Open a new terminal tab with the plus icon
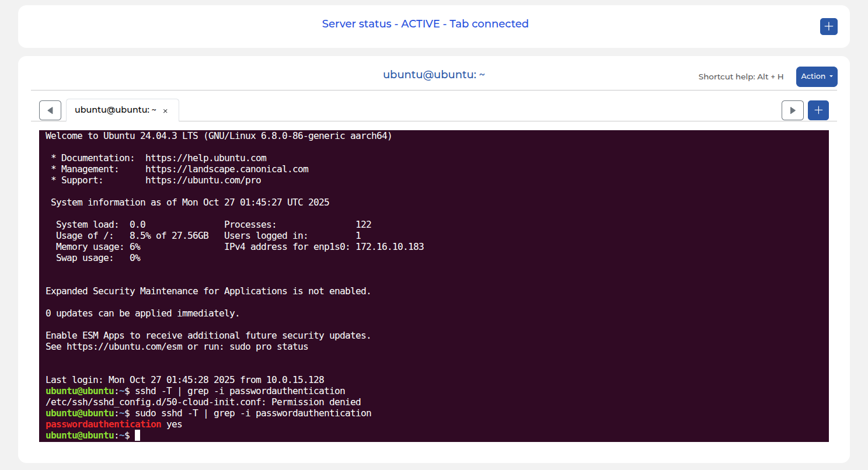Viewport: 868px width, 470px height. click(x=818, y=110)
